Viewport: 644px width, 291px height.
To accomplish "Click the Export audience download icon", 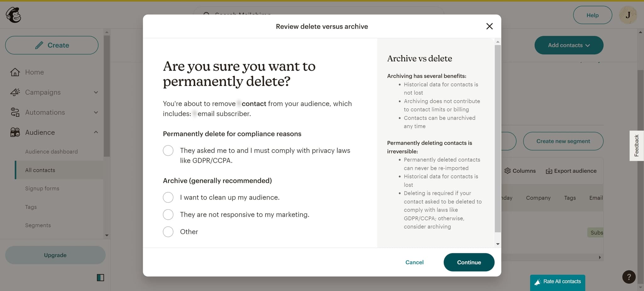I will 548,171.
